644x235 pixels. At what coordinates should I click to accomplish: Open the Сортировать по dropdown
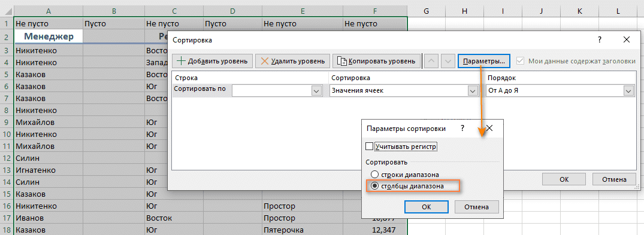pos(316,91)
